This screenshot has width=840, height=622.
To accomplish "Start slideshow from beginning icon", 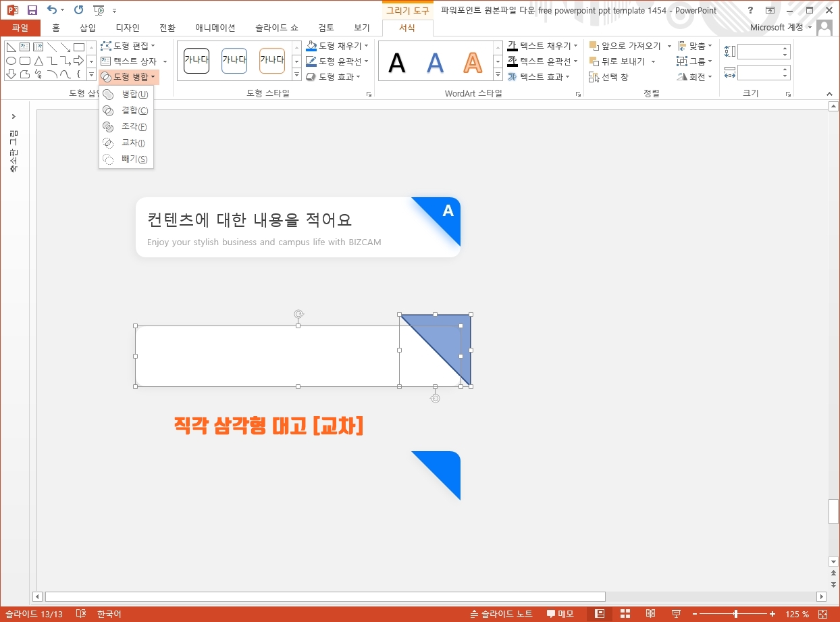I will (99, 10).
